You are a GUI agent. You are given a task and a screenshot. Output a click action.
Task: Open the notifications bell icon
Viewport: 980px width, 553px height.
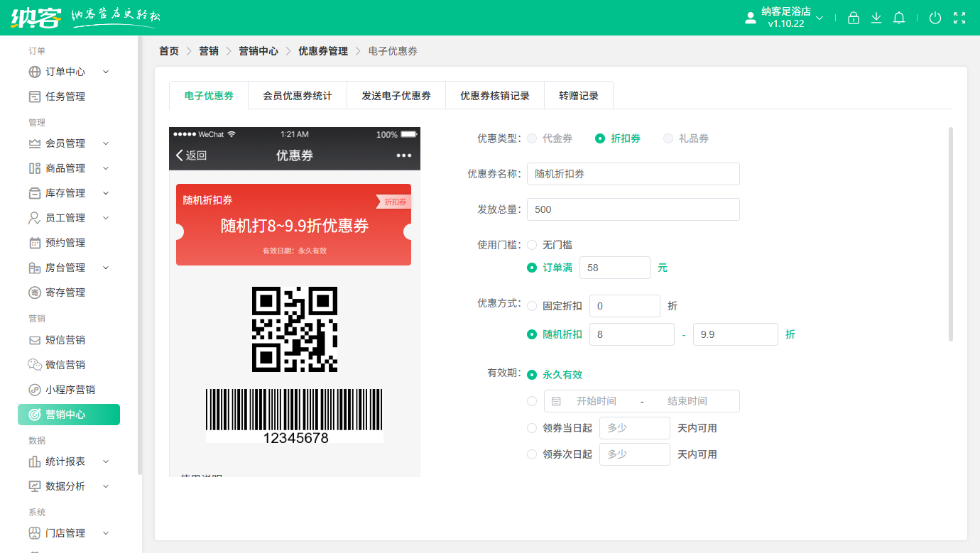tap(899, 18)
